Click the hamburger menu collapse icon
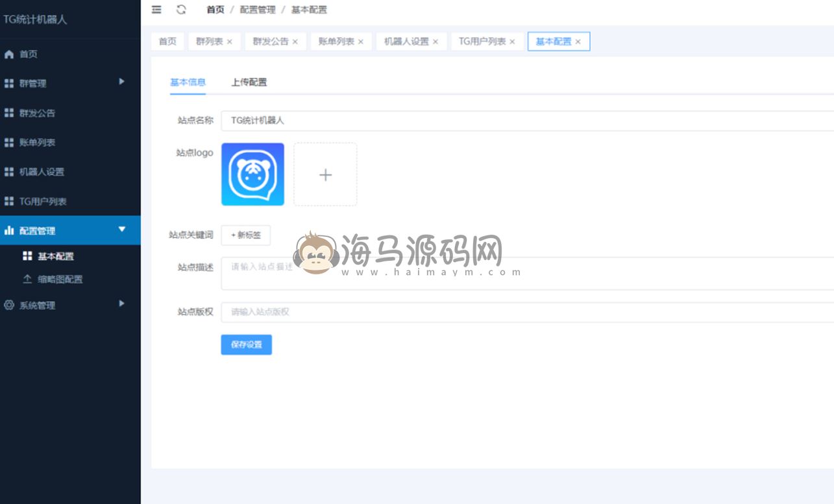Viewport: 834px width, 504px height. [x=156, y=10]
